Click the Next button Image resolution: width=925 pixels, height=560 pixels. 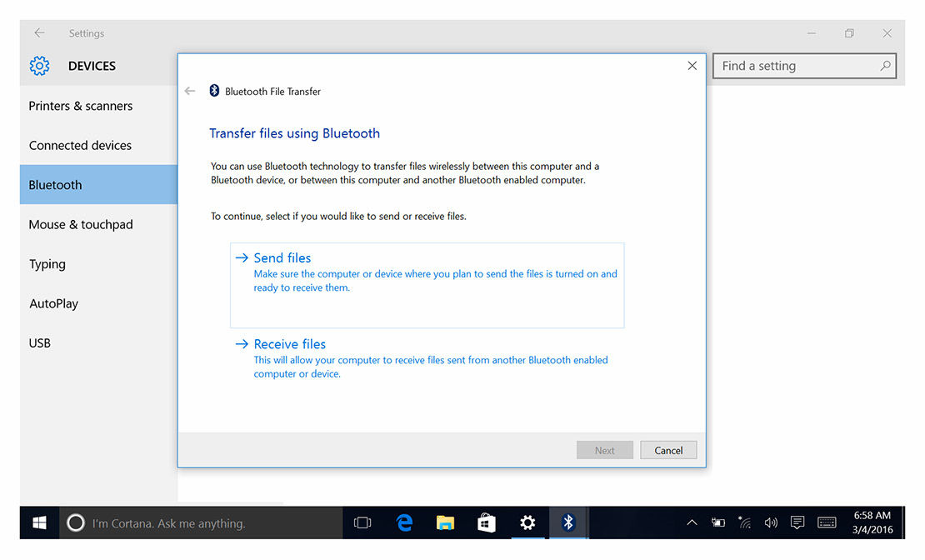(605, 450)
